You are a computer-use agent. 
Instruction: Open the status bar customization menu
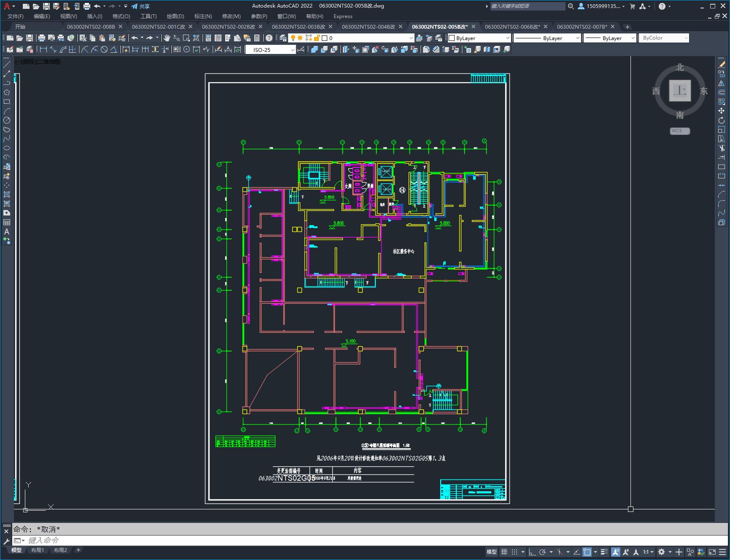click(723, 552)
